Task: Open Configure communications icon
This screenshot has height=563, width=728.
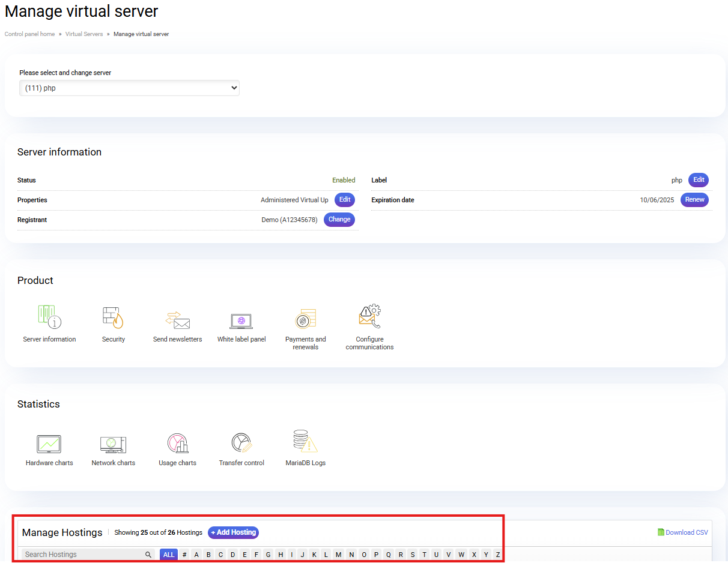Action: click(369, 318)
